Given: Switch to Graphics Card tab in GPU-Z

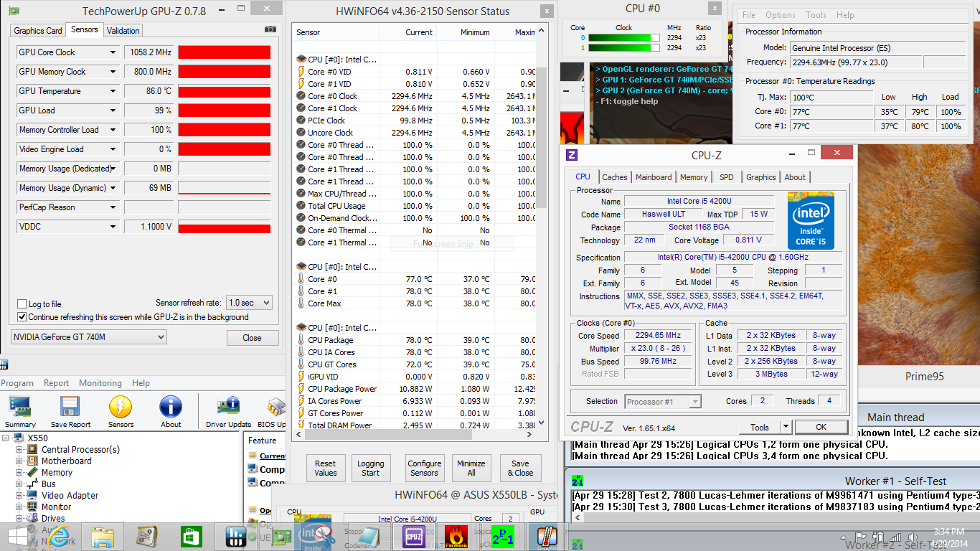Looking at the screenshot, I should (x=38, y=31).
